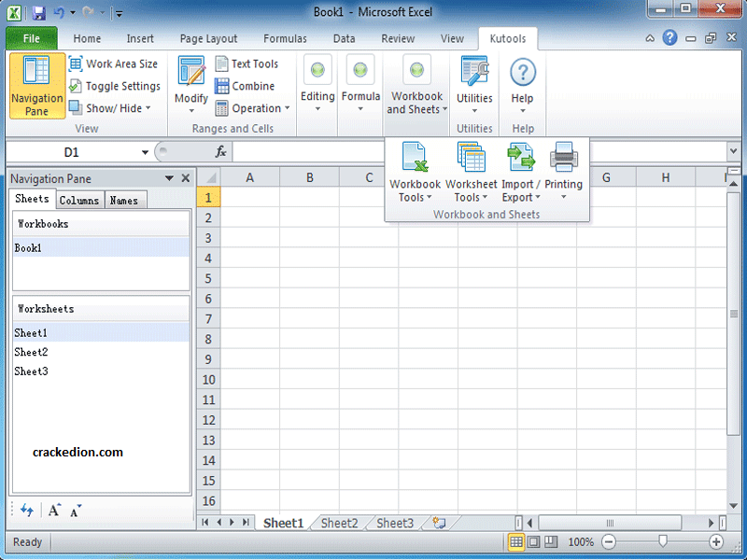The height and width of the screenshot is (560, 747).
Task: Open Text Tools in the ribbon
Action: (247, 63)
